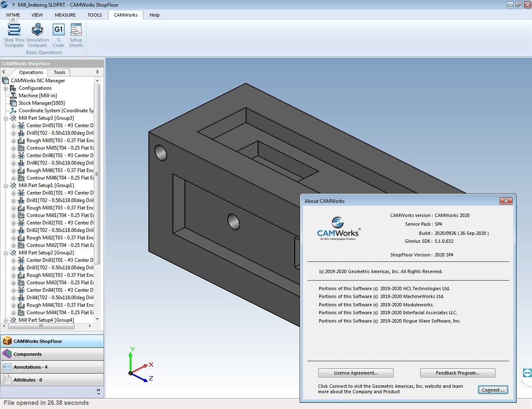
Task: Select the Operations panel tab
Action: click(x=31, y=72)
